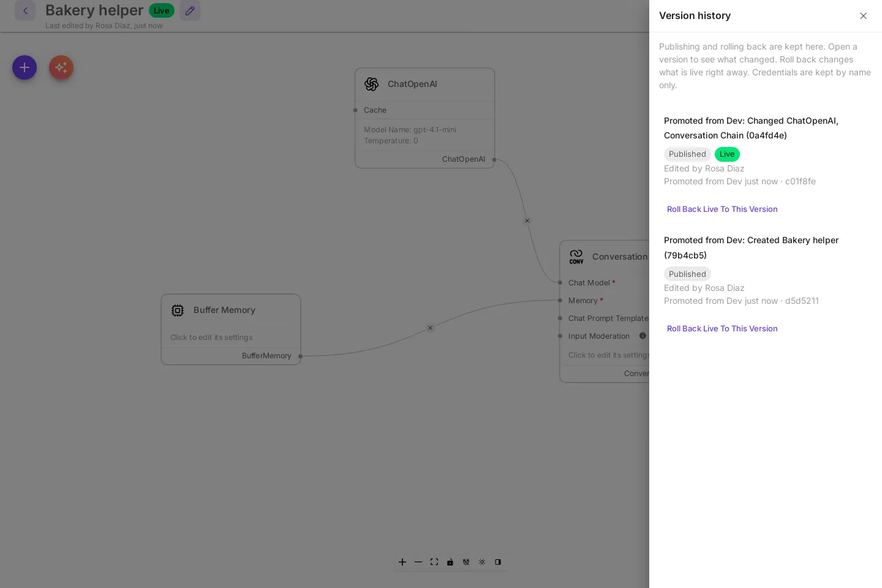This screenshot has height=588, width=882.
Task: Open the Changed ChatOpenAI version entry
Action: tap(751, 128)
